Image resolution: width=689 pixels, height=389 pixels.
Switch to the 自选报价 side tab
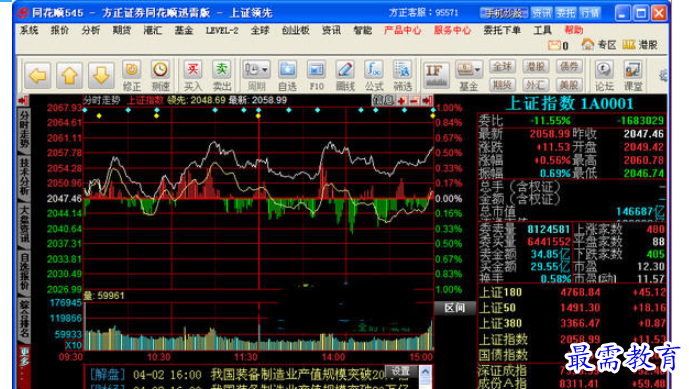(x=25, y=272)
